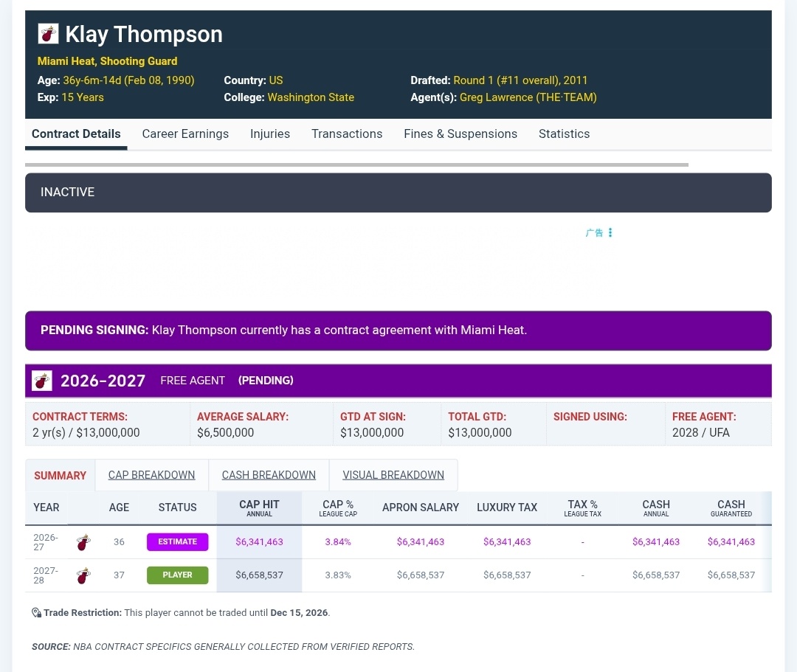Open agent Greg Lawrence (THE·TEAM) link
797x672 pixels.
coord(528,97)
